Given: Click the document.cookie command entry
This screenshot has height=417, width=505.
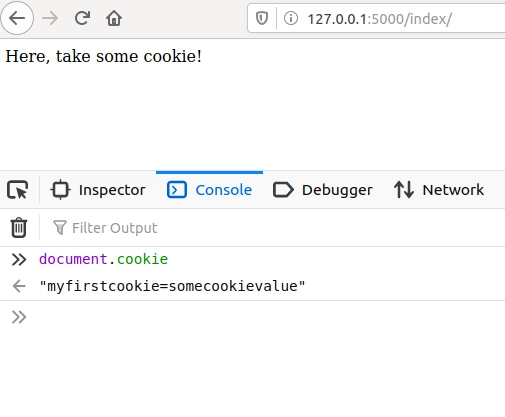Looking at the screenshot, I should point(104,259).
